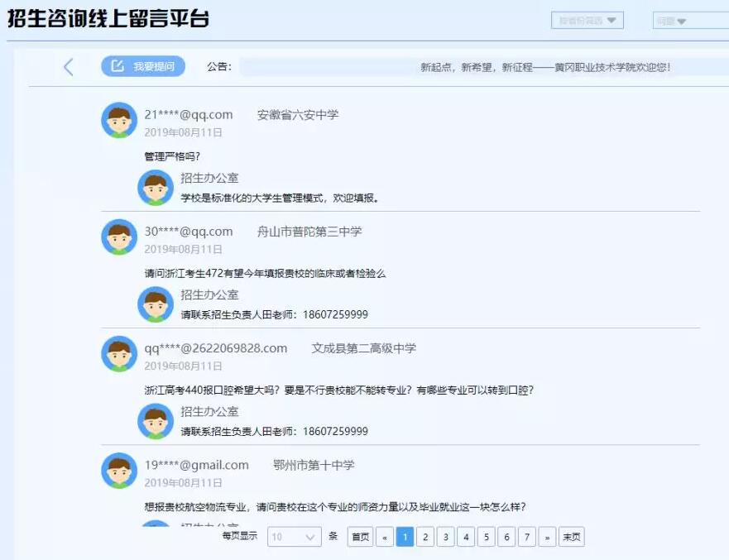Click the 我要提问 ask-question button
This screenshot has height=560, width=729.
(x=143, y=66)
